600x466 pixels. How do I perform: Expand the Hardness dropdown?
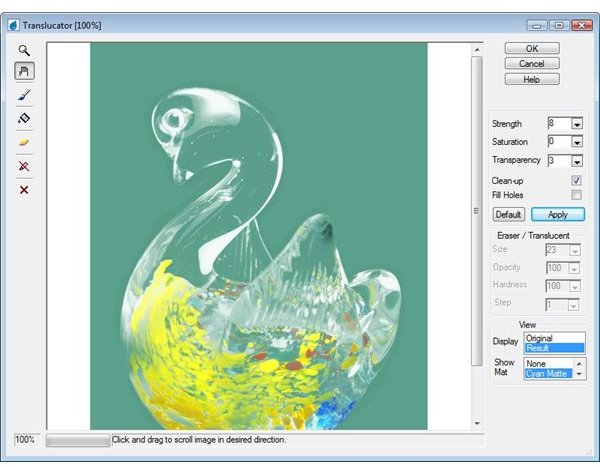(574, 286)
